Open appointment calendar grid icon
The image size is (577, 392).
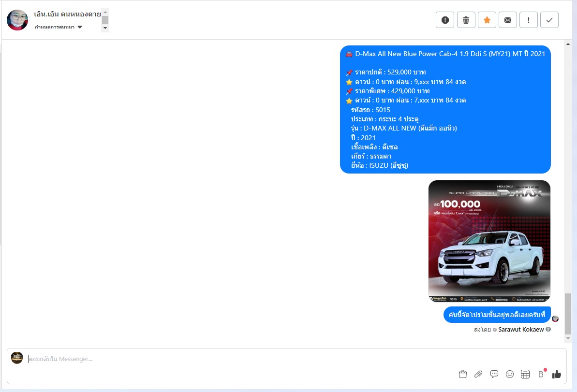525,374
